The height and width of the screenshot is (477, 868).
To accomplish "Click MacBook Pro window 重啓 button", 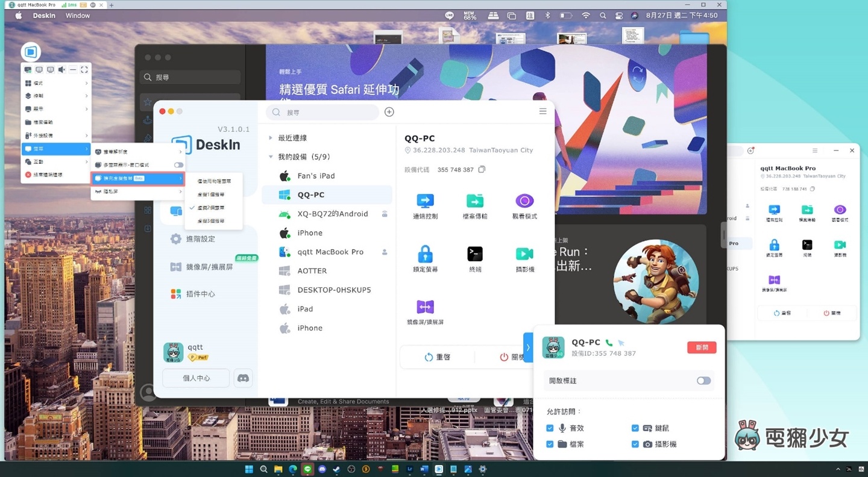I will [x=782, y=313].
